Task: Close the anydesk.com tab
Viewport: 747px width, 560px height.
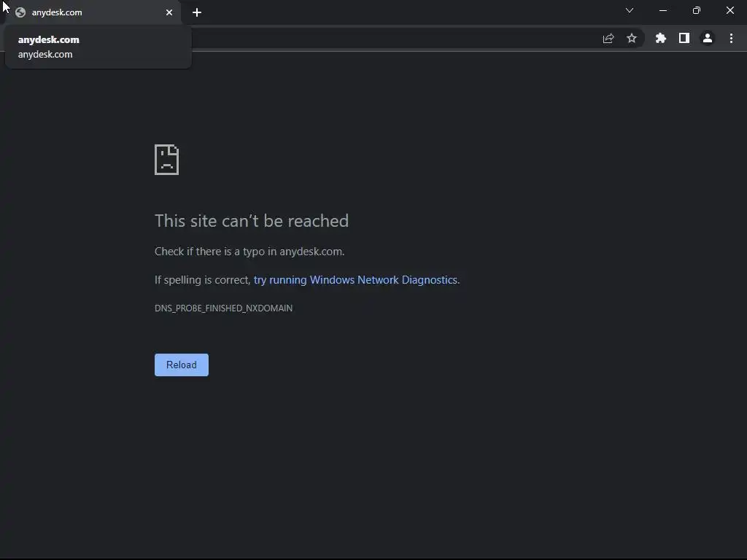Action: [169, 12]
